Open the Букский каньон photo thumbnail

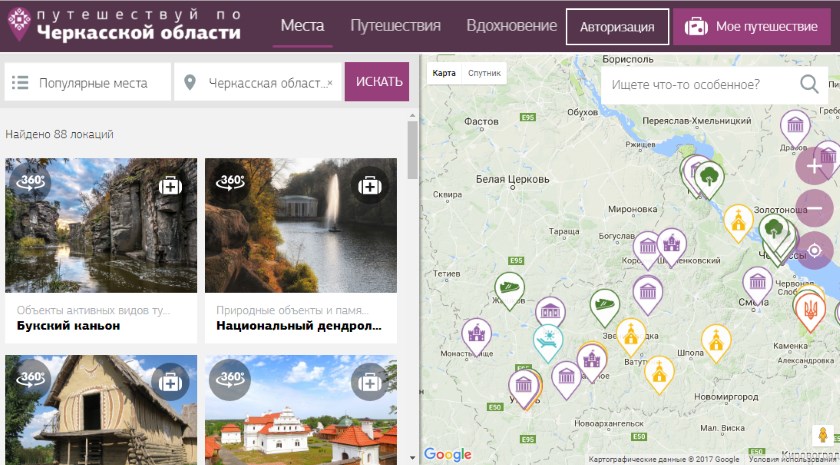pyautogui.click(x=101, y=225)
